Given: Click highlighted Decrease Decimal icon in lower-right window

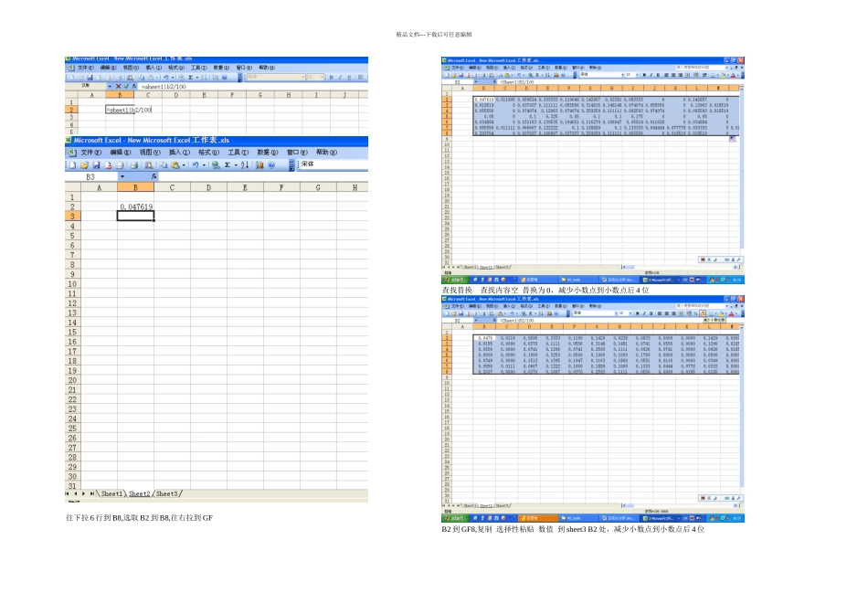Looking at the screenshot, I should (703, 313).
